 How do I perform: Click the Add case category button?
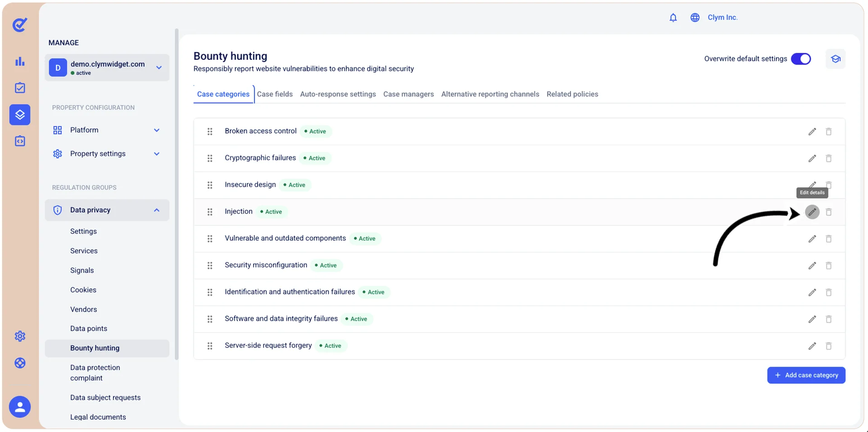click(x=806, y=375)
